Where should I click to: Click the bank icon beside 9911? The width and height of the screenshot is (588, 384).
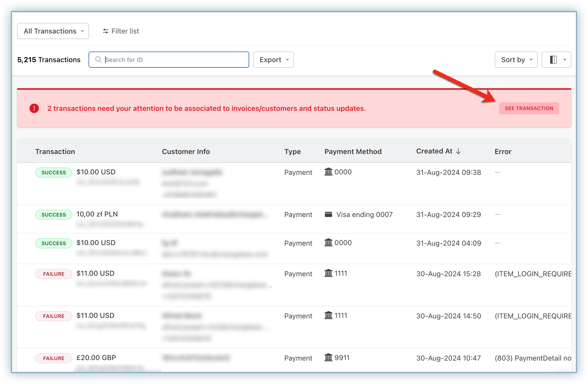[328, 357]
